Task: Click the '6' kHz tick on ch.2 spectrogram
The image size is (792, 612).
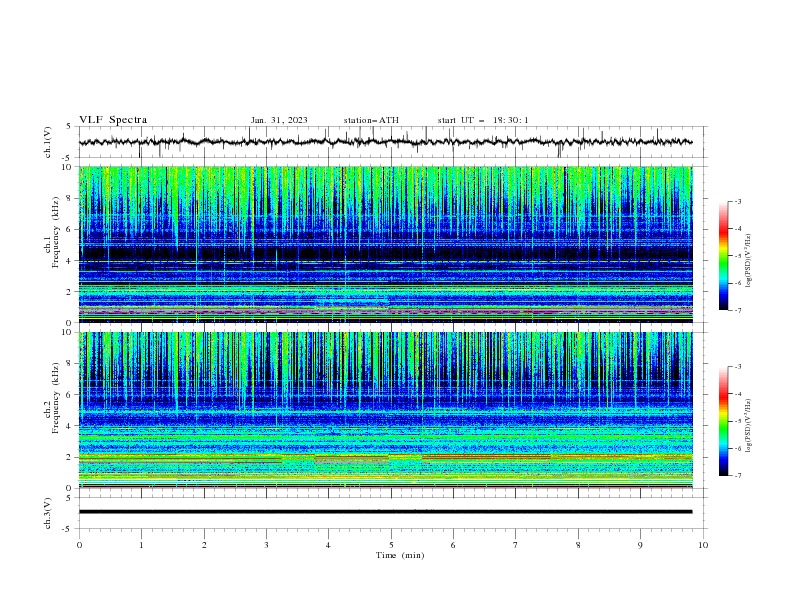Action: pyautogui.click(x=70, y=395)
